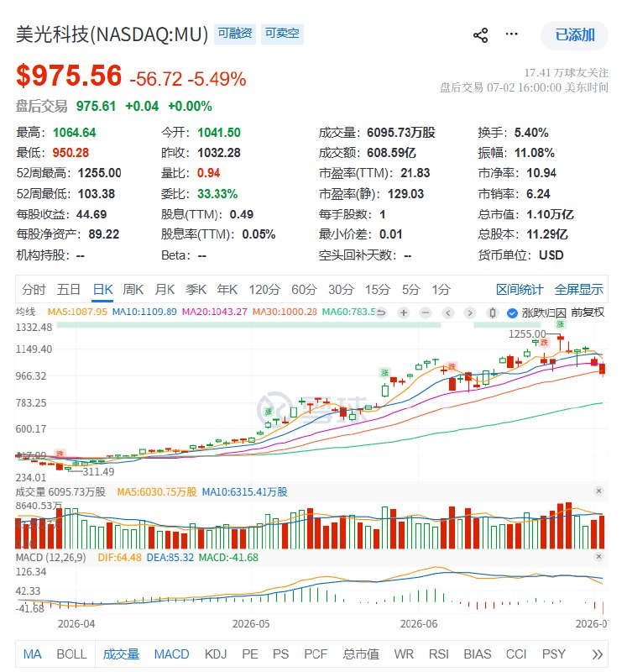
Task: Enable the 总市值 indicator
Action: 361,654
